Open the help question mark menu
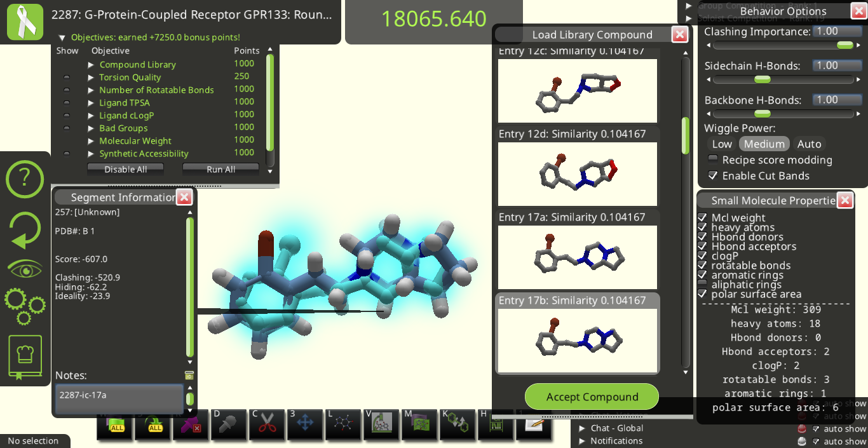Viewport: 868px width, 448px height. (25, 179)
